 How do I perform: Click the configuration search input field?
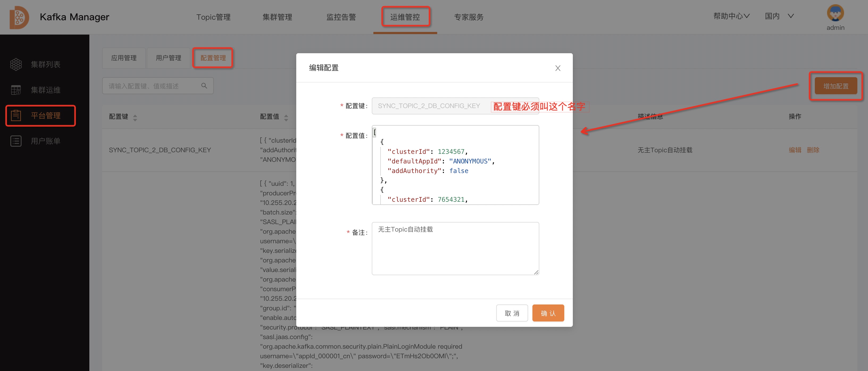point(152,86)
